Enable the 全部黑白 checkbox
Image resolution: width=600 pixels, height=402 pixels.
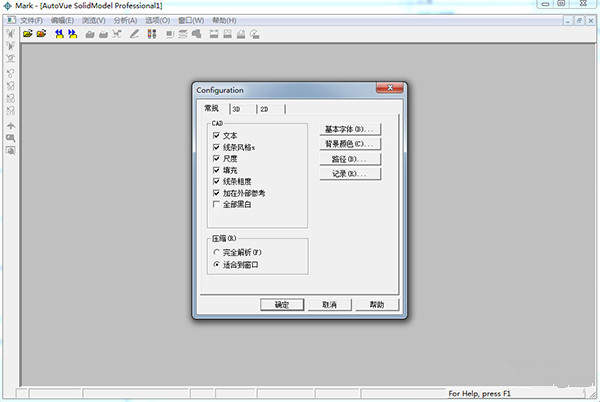coord(216,204)
